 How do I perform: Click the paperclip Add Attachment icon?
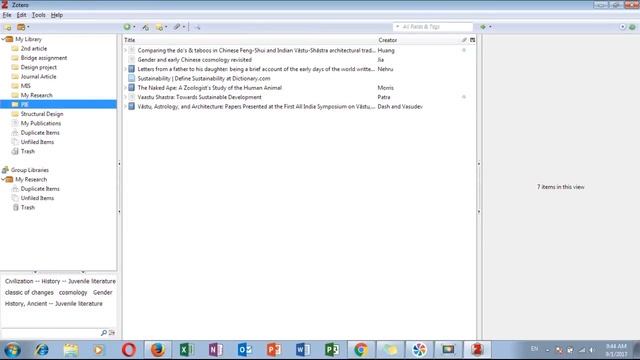[177, 27]
